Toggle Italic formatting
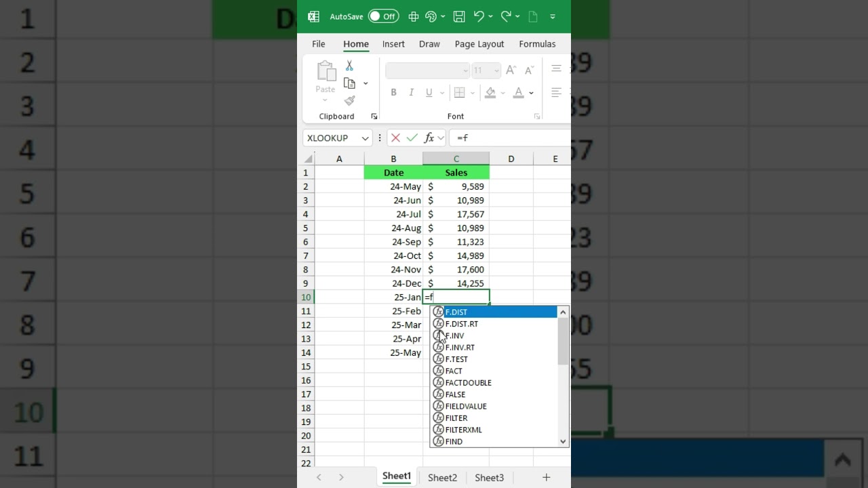This screenshot has width=868, height=488. [x=411, y=93]
